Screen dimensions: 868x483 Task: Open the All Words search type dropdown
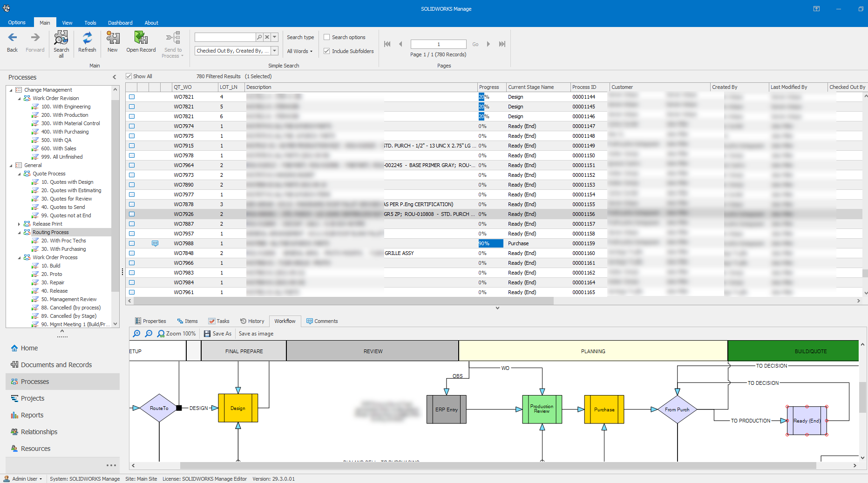[300, 51]
